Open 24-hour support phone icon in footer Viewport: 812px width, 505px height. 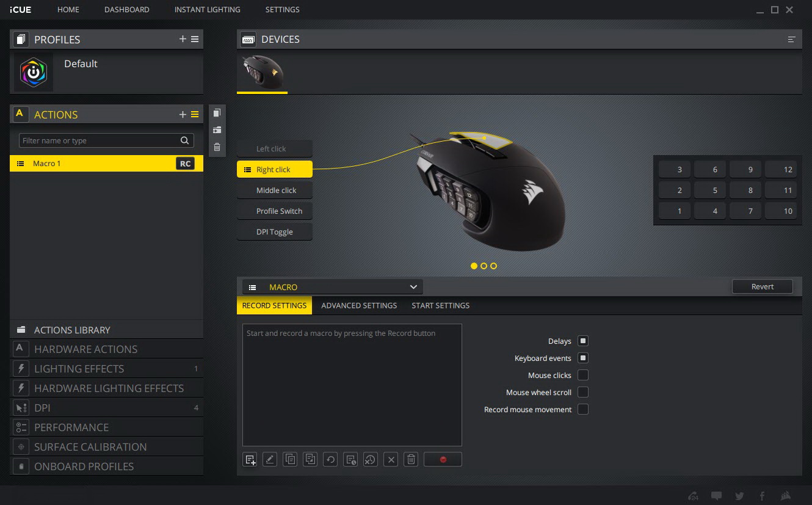tap(694, 496)
